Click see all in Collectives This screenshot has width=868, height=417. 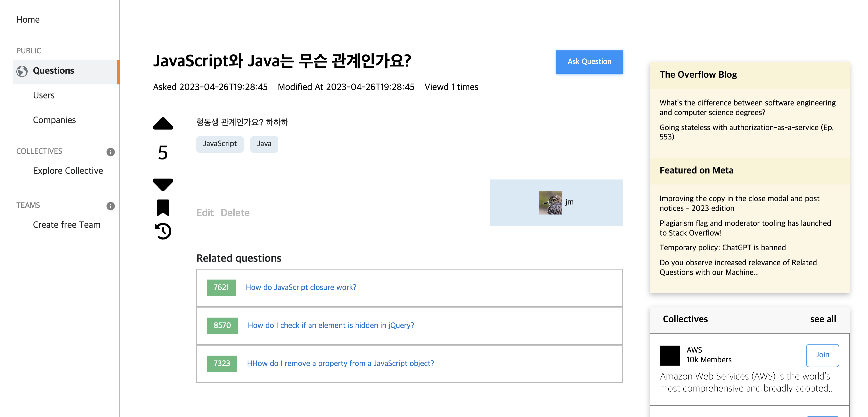click(x=823, y=319)
